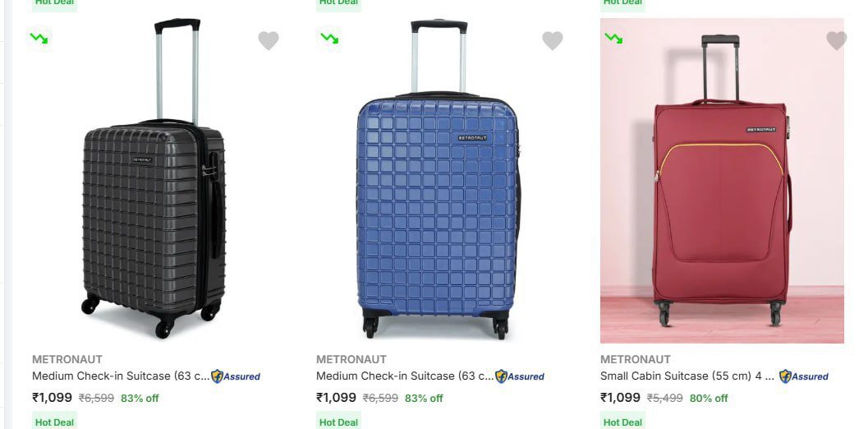Click Assured badge for the blue suitcase
868x429 pixels.
(520, 376)
